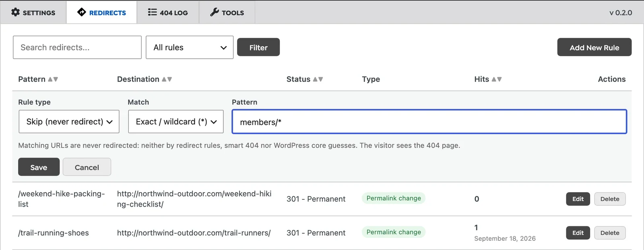644x250 pixels.
Task: Click the Redirects diamond arrow icon
Action: pos(82,12)
